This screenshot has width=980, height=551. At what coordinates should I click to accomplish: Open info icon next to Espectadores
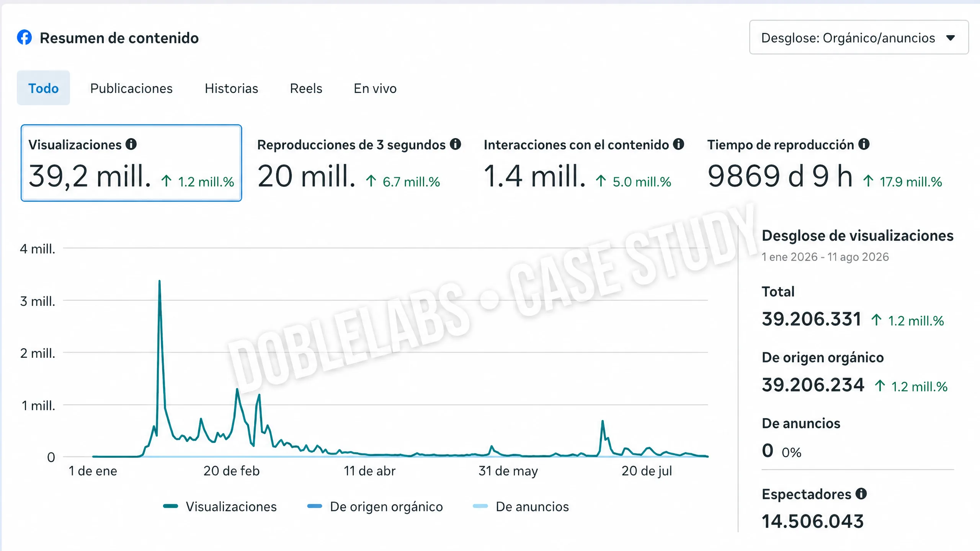861,494
